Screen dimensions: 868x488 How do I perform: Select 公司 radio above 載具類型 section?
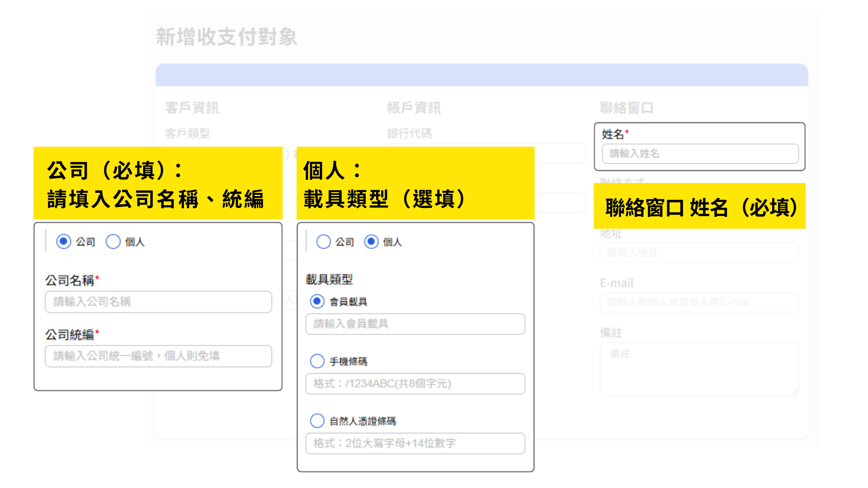click(x=323, y=242)
